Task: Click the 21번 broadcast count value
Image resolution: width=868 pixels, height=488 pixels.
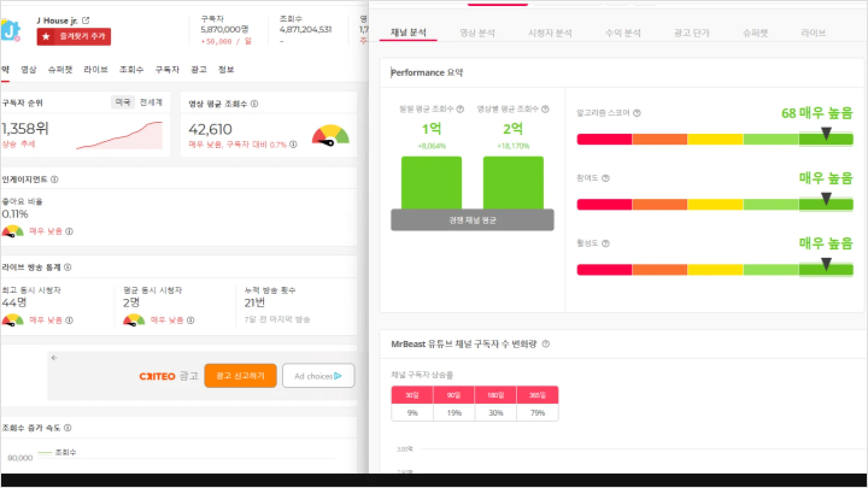Action: point(255,302)
